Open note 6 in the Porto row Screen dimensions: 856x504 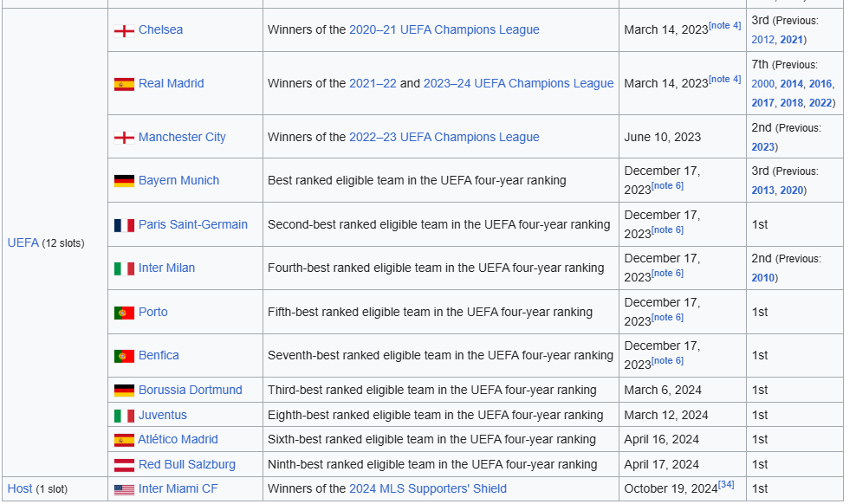pos(667,317)
